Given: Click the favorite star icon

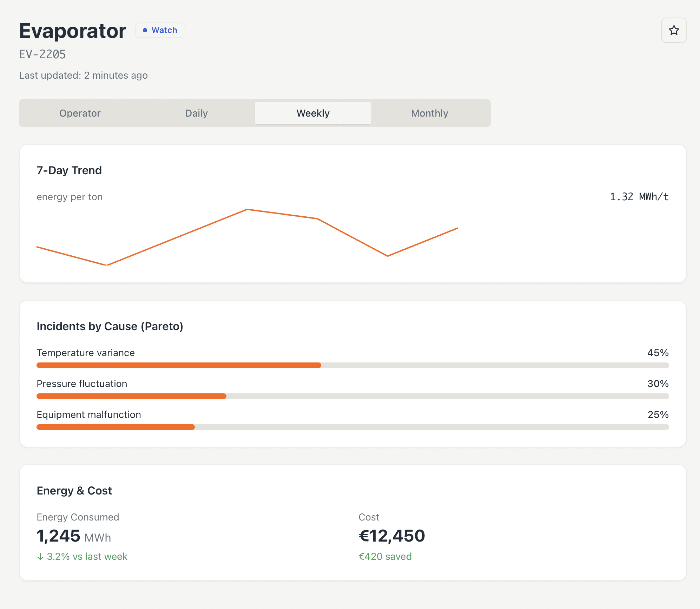Looking at the screenshot, I should point(674,30).
